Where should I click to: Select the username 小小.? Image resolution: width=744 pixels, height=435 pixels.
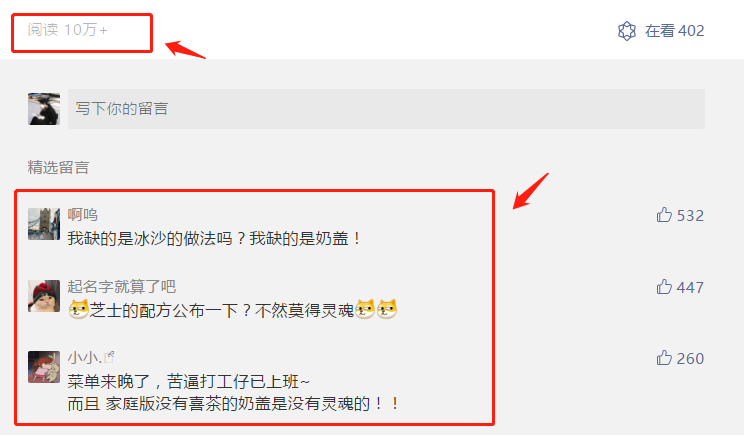pos(84,357)
